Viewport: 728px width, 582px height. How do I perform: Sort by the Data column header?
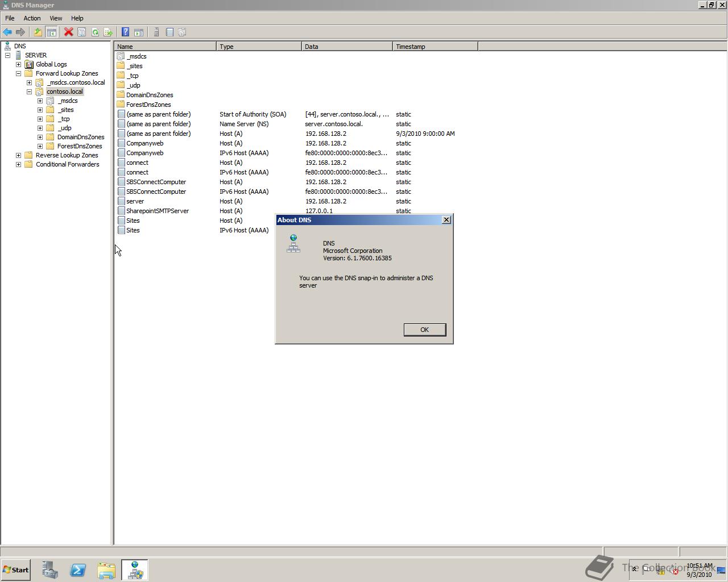coord(347,47)
